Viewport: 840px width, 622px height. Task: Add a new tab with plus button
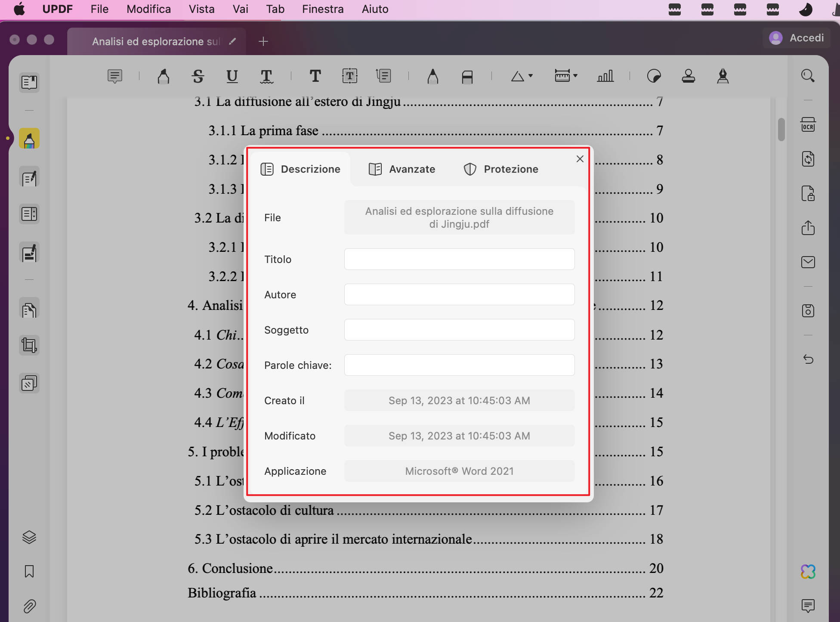263,41
